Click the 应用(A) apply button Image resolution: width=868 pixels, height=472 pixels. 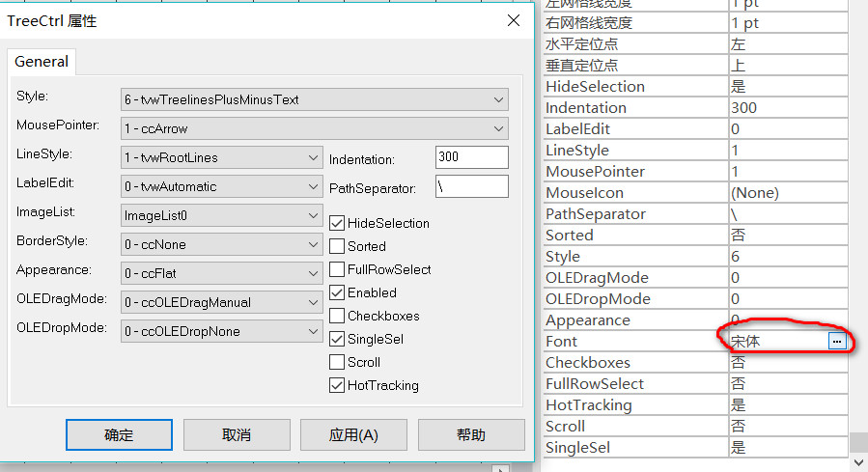point(353,435)
